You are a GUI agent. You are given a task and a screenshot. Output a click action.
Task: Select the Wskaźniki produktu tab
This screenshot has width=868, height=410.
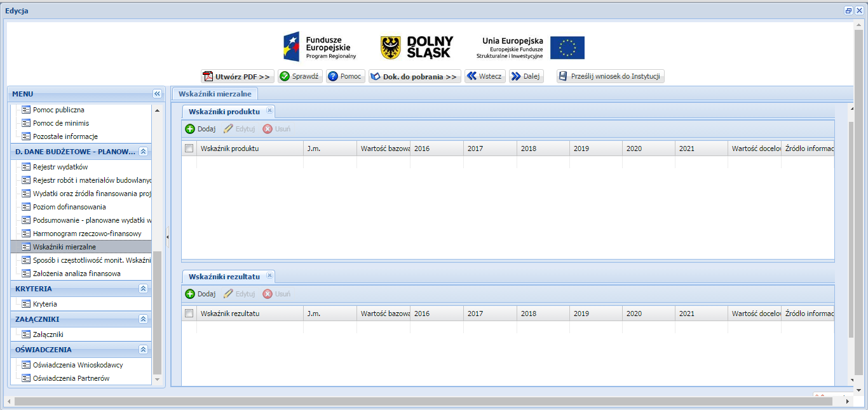pyautogui.click(x=224, y=111)
